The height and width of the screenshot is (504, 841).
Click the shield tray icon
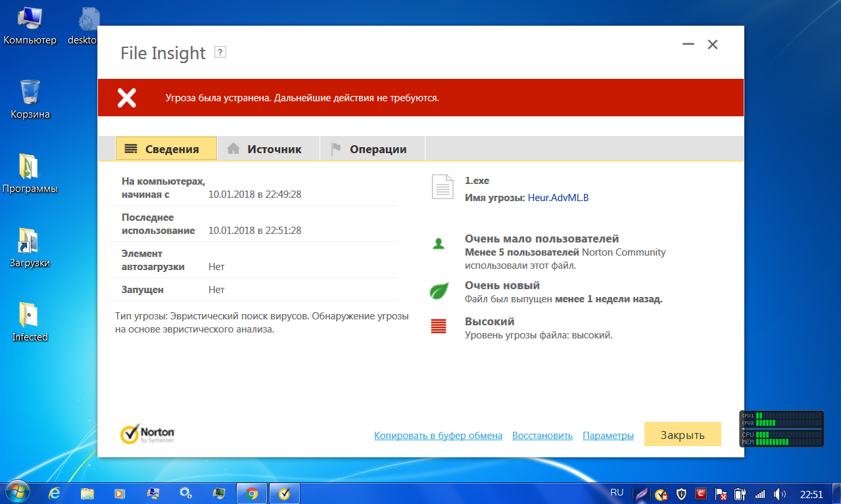pos(682,493)
